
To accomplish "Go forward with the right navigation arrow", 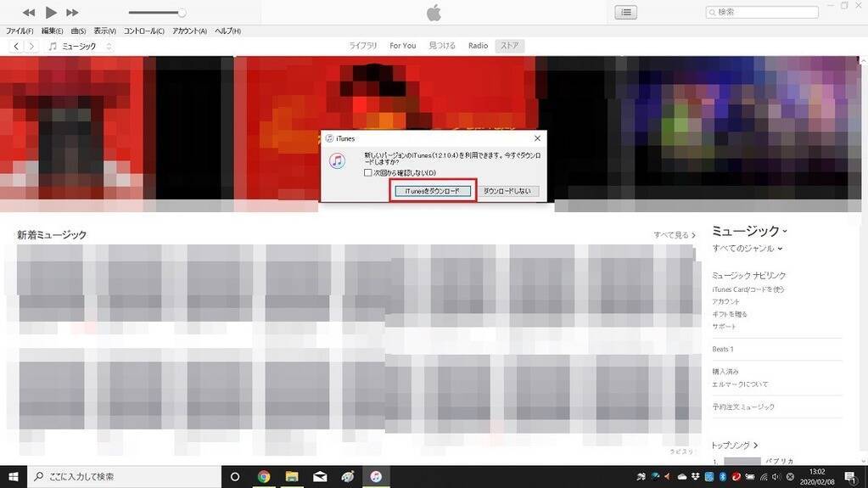I will [x=31, y=46].
